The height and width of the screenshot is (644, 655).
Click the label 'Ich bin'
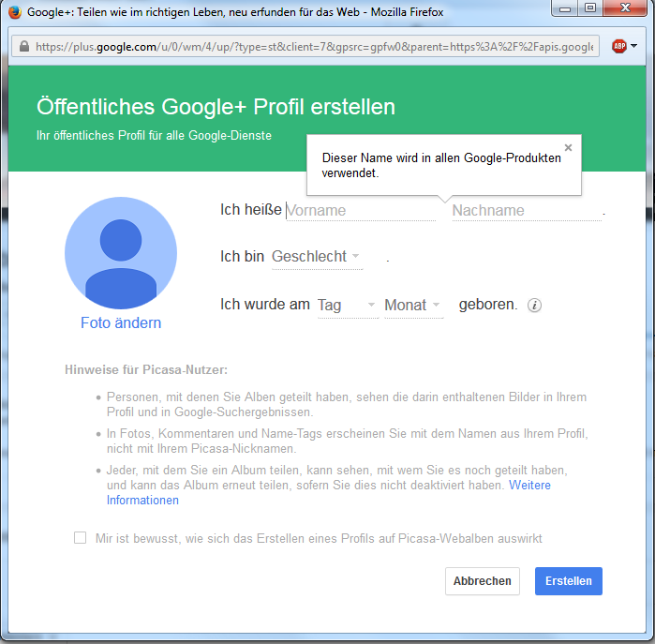[x=242, y=257]
